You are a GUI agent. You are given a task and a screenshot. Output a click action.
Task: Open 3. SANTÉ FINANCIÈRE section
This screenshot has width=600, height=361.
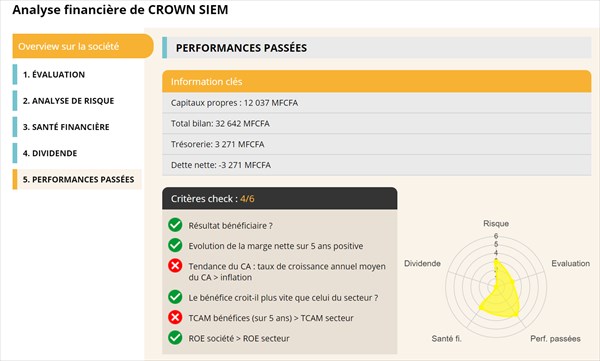pos(66,127)
